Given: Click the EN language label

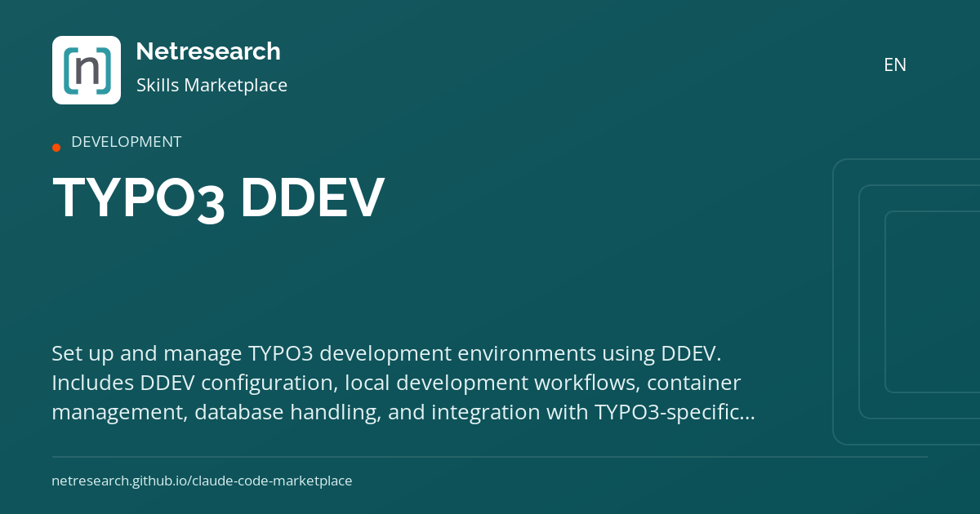Looking at the screenshot, I should coord(895,65).
